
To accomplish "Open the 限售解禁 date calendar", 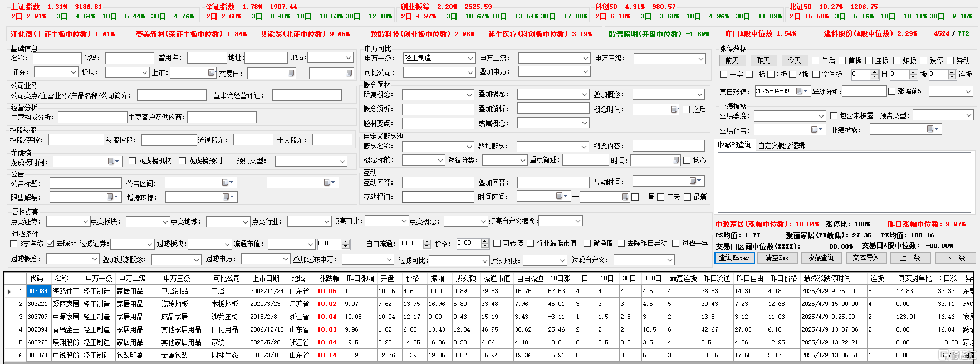I will (x=113, y=197).
